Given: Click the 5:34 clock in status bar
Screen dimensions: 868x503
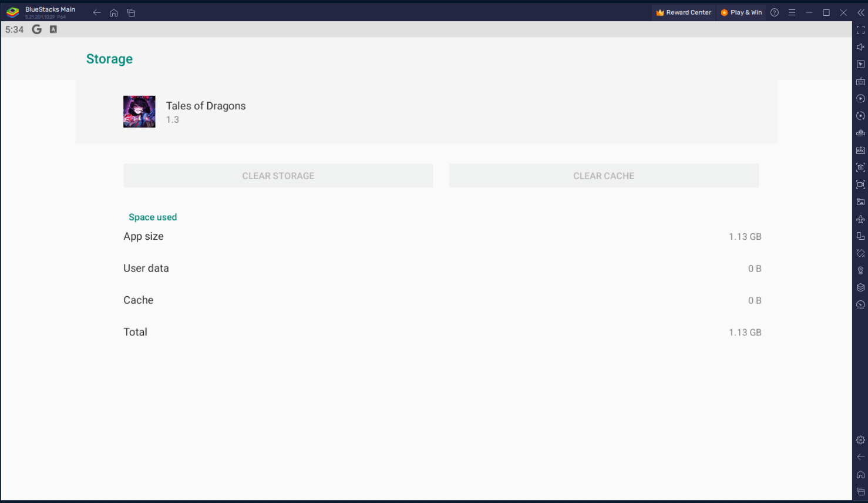Looking at the screenshot, I should point(15,29).
